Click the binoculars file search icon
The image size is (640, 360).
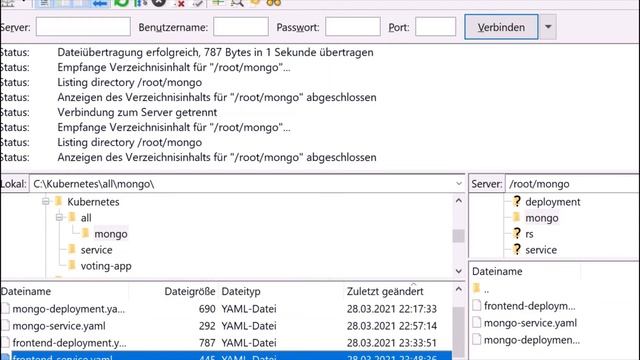coord(274,3)
